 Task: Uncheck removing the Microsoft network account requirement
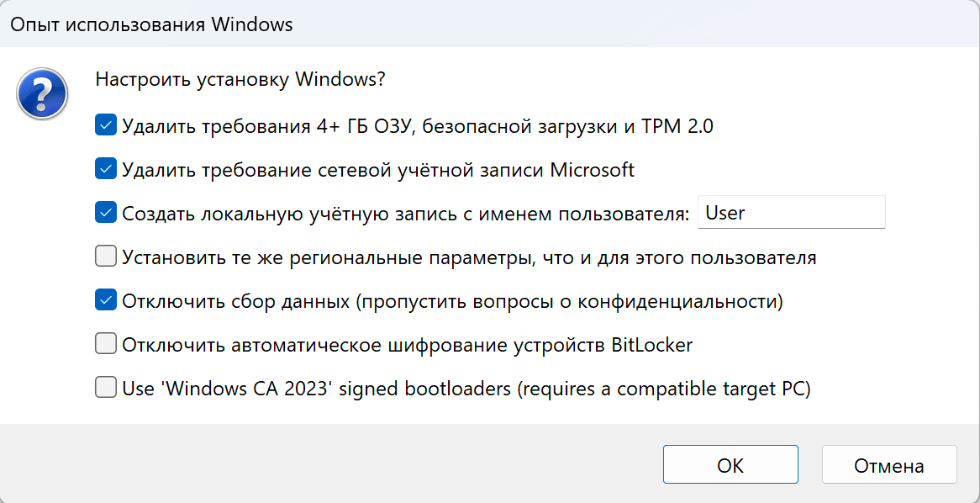(105, 168)
